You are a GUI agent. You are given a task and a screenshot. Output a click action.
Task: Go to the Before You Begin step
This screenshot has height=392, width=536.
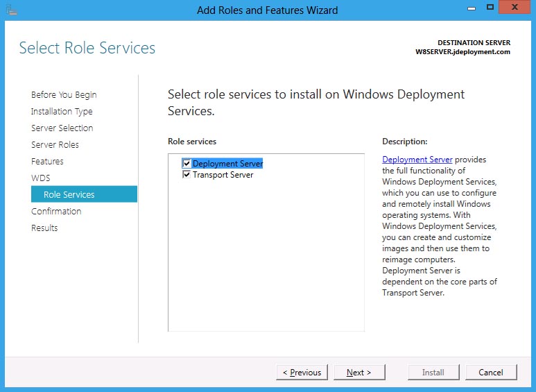click(64, 95)
